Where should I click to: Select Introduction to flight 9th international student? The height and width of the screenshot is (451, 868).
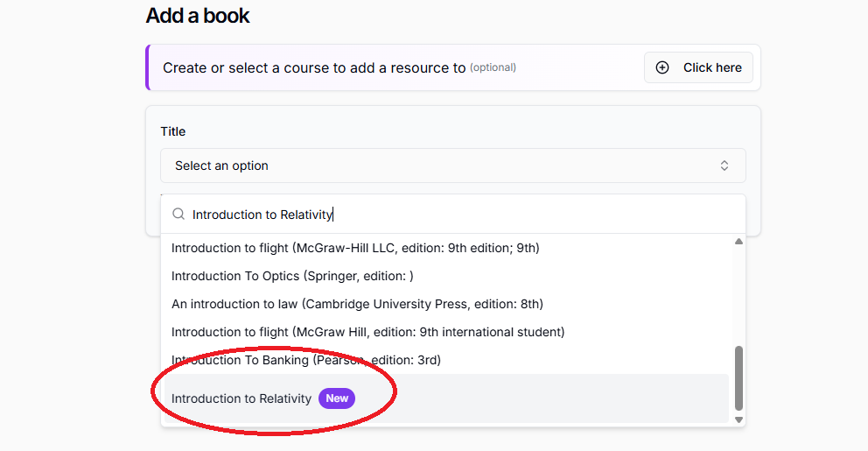[x=367, y=332]
